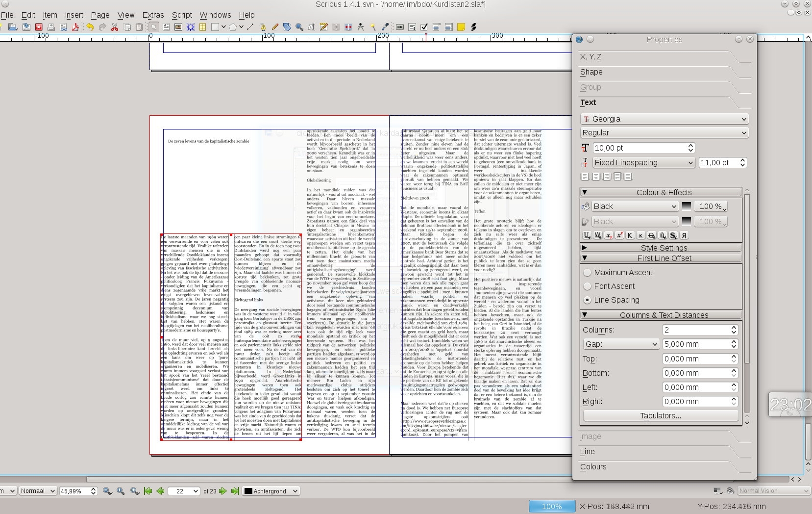
Task: Open the Extras menu
Action: coord(153,15)
